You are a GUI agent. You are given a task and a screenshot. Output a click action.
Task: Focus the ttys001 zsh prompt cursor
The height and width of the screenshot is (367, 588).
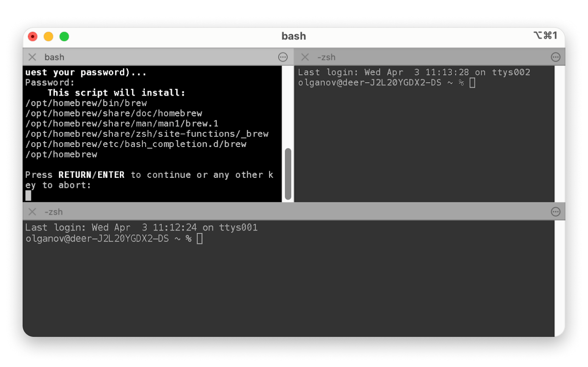[x=200, y=239]
